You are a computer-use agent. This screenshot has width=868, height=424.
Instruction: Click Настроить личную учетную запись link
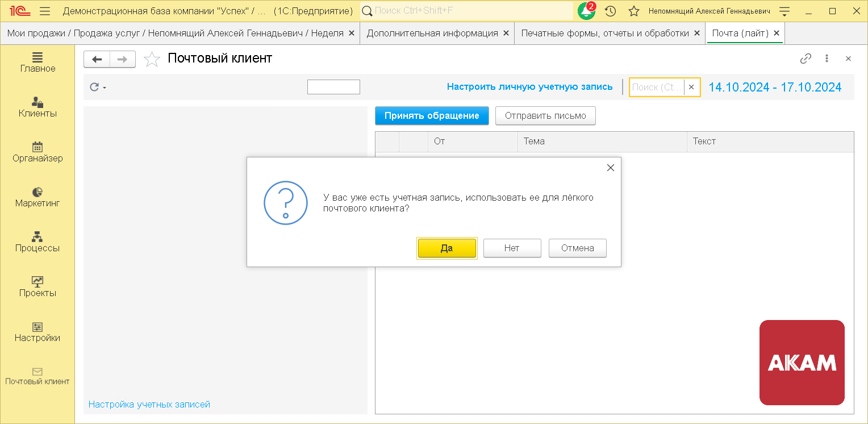[529, 87]
